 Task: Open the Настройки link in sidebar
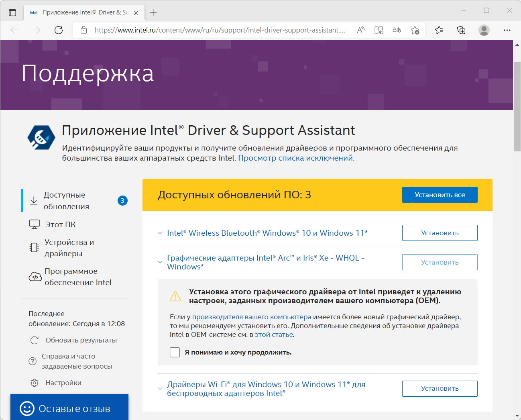click(63, 383)
